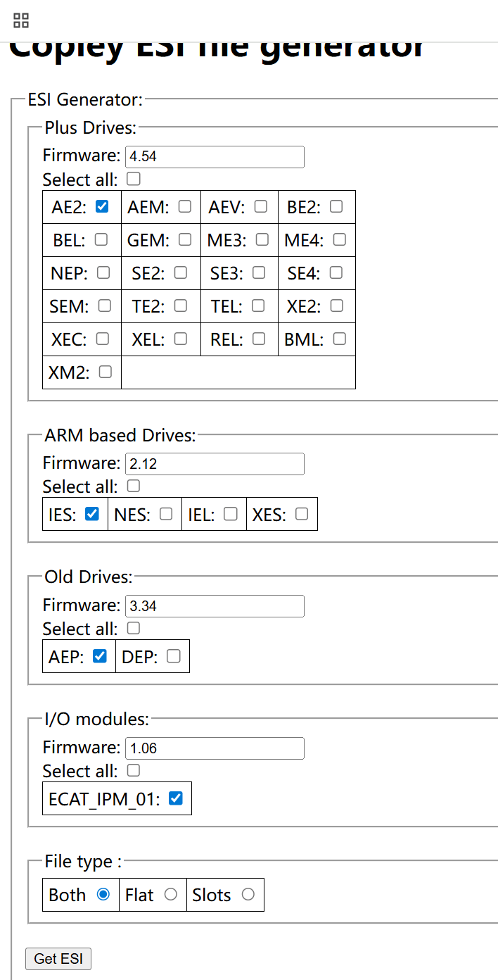Toggle Select all for I/O modules
This screenshot has height=980, width=498.
tap(134, 770)
